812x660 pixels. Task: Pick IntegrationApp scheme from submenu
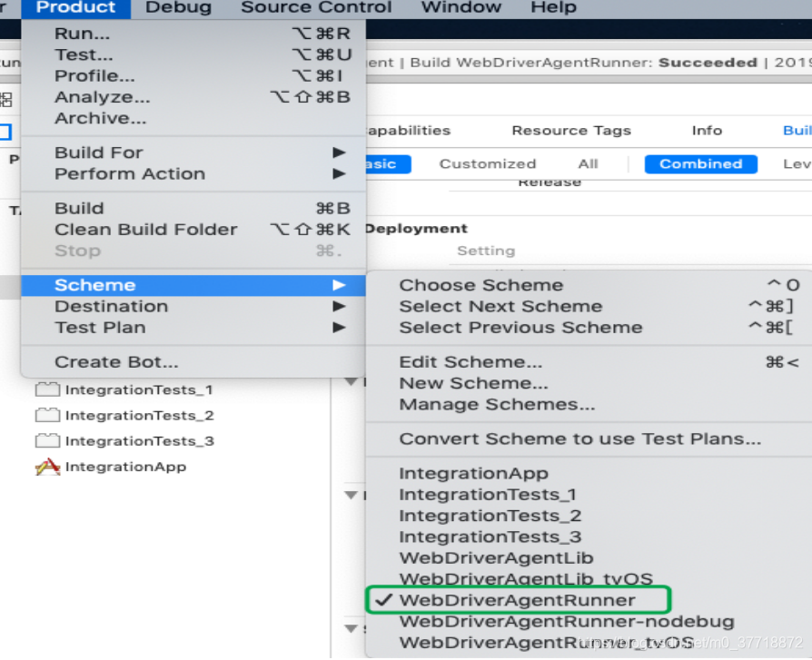click(x=589, y=473)
